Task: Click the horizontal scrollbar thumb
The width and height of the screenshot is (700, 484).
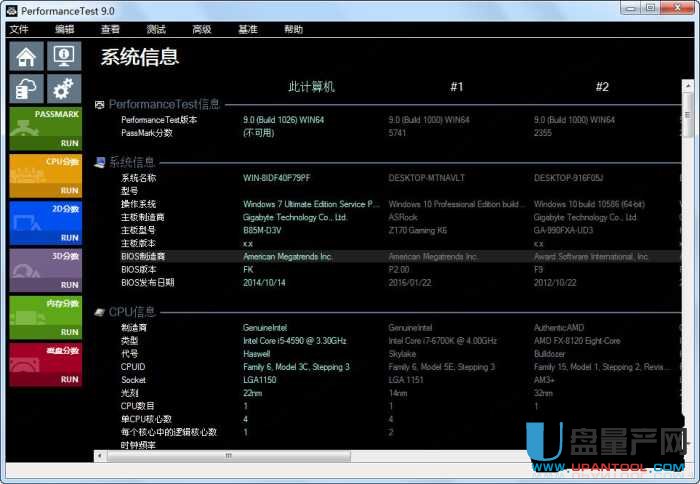Action: 230,455
